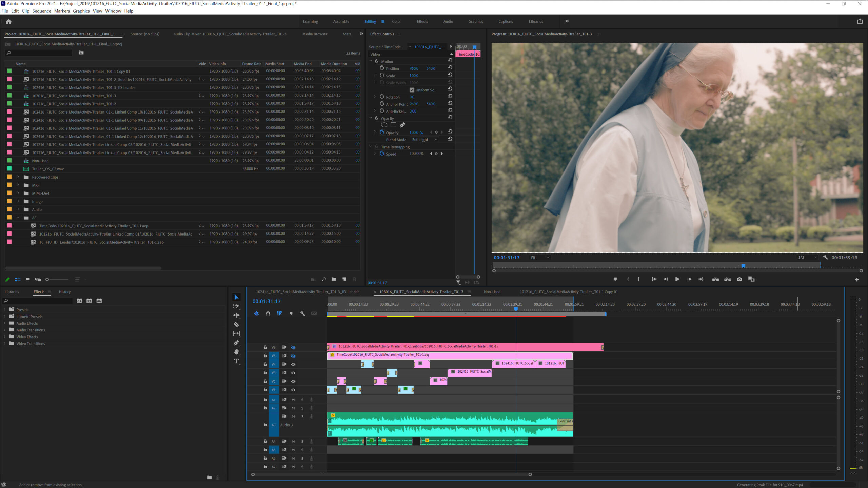Open the History panel tab
This screenshot has width=868, height=488.
pyautogui.click(x=64, y=292)
